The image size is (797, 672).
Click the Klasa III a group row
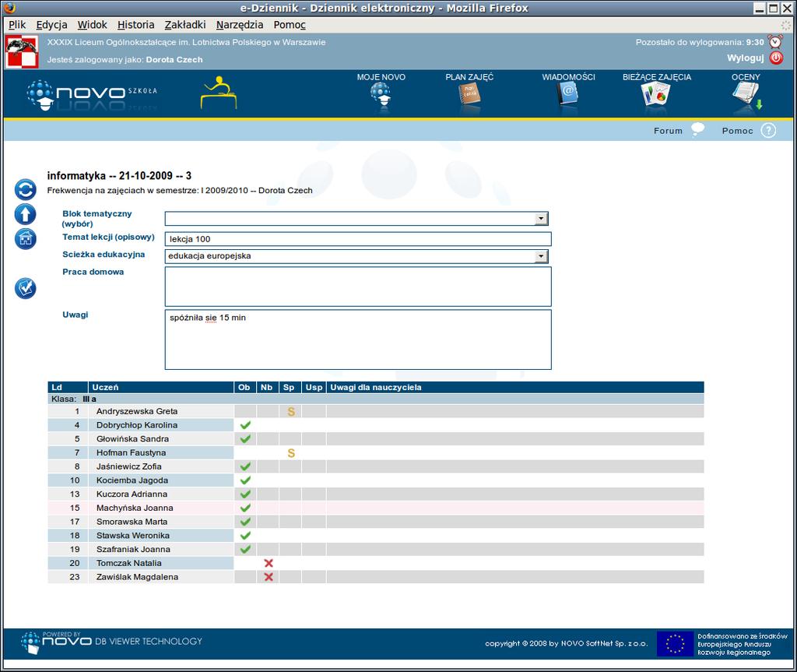(376, 399)
